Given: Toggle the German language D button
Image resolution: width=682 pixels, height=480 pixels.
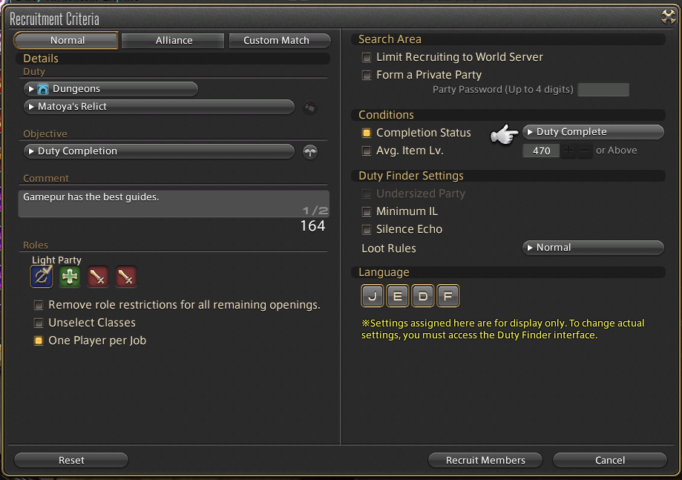Looking at the screenshot, I should [423, 296].
